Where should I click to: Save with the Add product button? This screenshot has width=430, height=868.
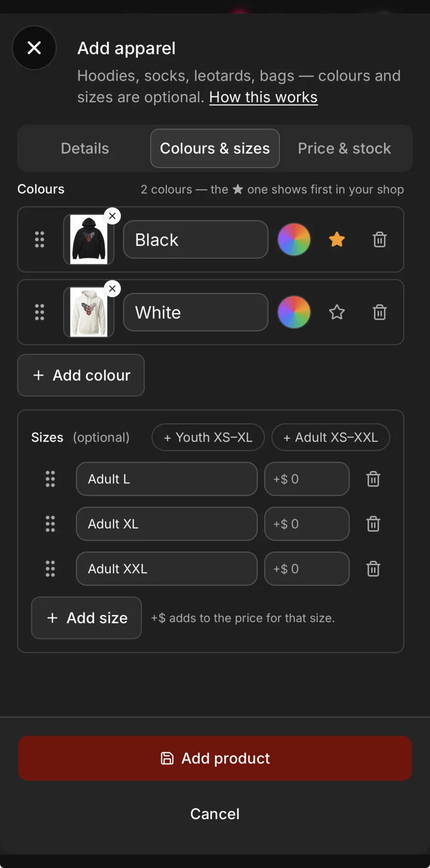(215, 758)
